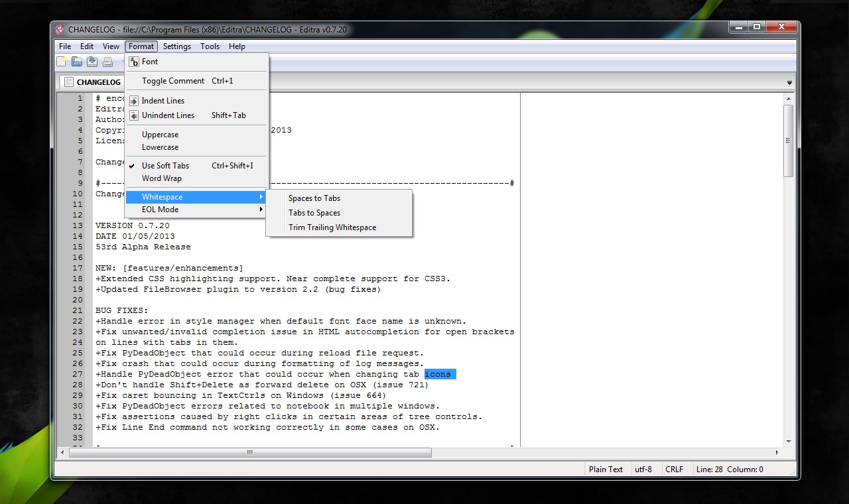Screen dimensions: 849x504
Task: Expand the EOL Mode submenu
Action: coord(197,210)
